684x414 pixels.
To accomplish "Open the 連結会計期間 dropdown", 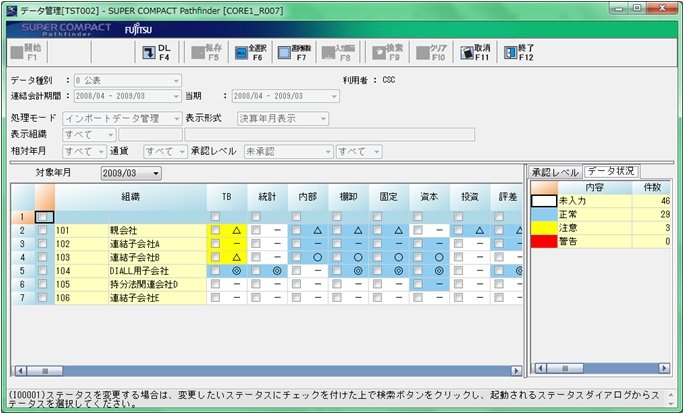I will pos(176,96).
